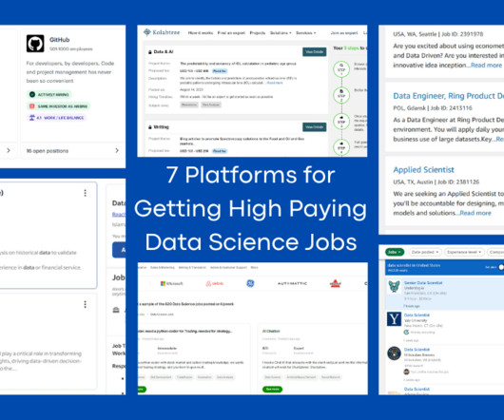The image size is (504, 420).
Task: Click Read more on Seattle job description
Action: pos(486,66)
